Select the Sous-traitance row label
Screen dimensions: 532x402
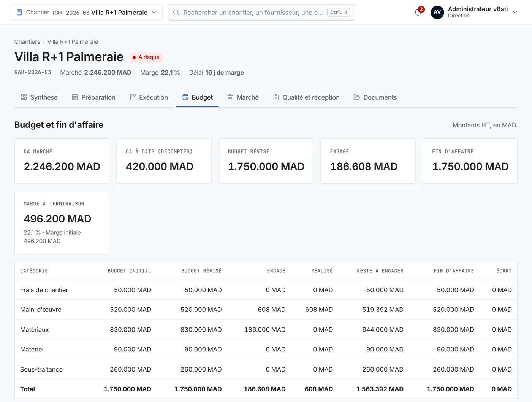point(41,369)
